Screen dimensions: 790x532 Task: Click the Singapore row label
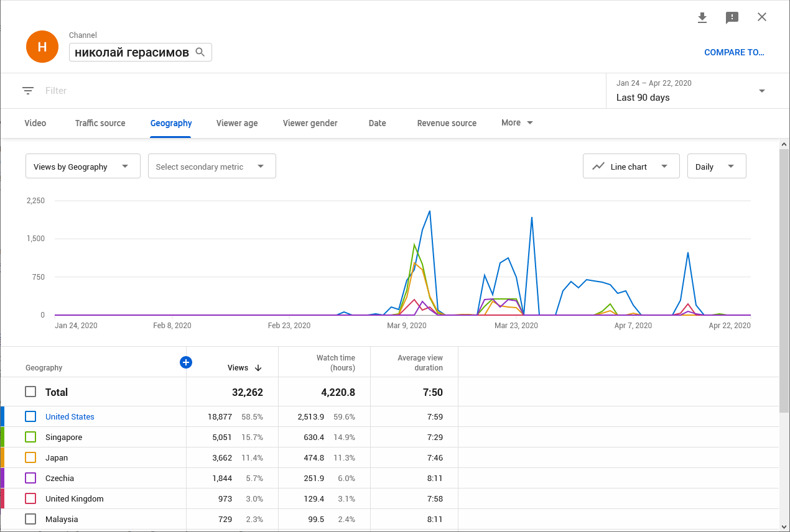pyautogui.click(x=63, y=437)
